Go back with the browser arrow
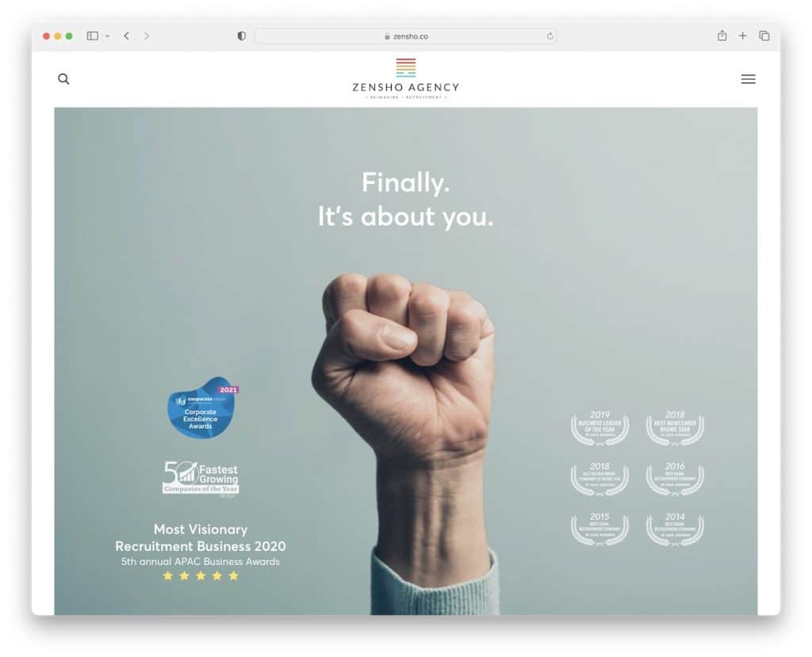 point(126,36)
